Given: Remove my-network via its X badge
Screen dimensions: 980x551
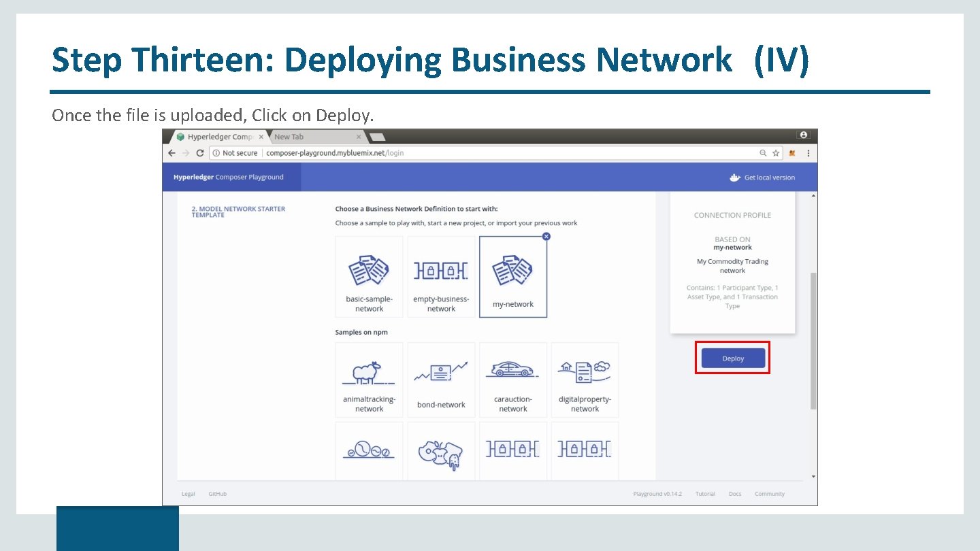Looking at the screenshot, I should [x=546, y=236].
